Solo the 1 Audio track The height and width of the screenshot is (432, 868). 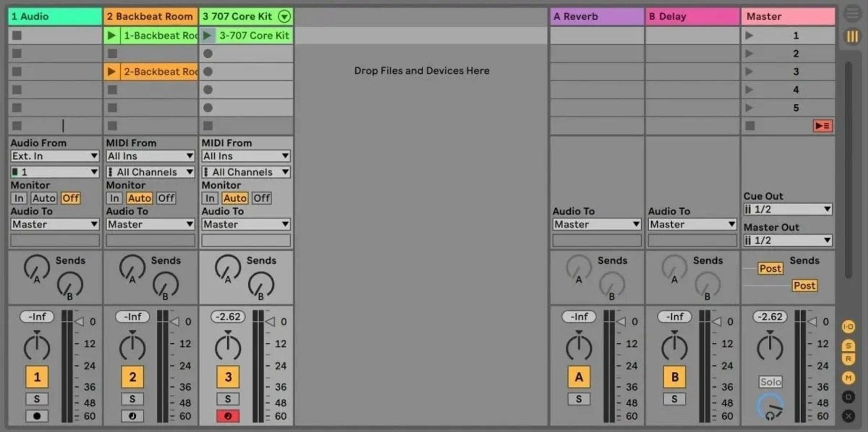pyautogui.click(x=37, y=399)
